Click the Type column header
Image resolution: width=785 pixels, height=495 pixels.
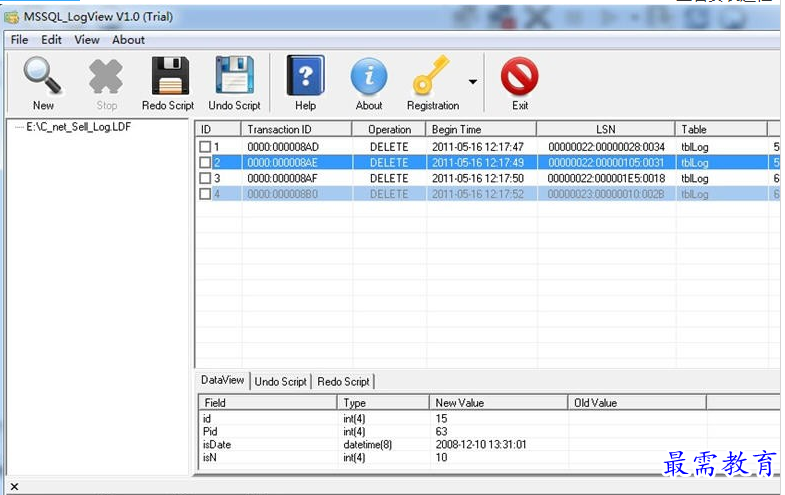[383, 403]
